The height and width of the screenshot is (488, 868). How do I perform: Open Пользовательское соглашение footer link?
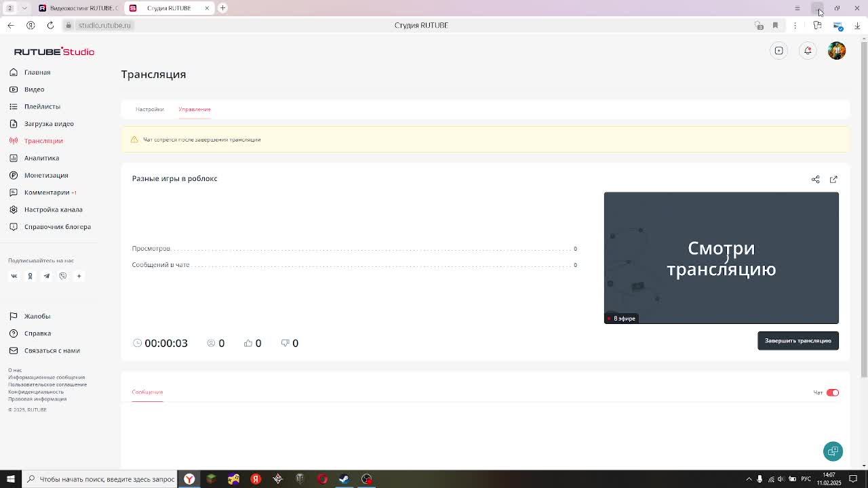click(x=47, y=384)
